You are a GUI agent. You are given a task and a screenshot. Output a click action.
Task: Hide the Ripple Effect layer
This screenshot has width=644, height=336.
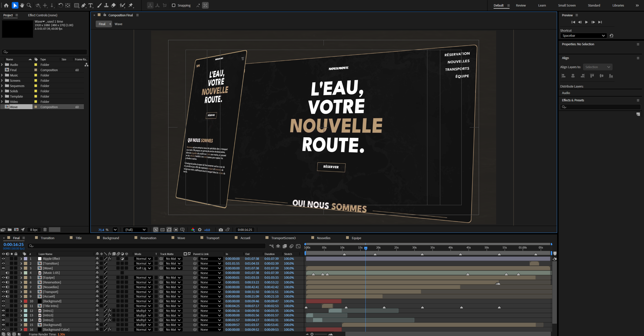tap(3, 259)
